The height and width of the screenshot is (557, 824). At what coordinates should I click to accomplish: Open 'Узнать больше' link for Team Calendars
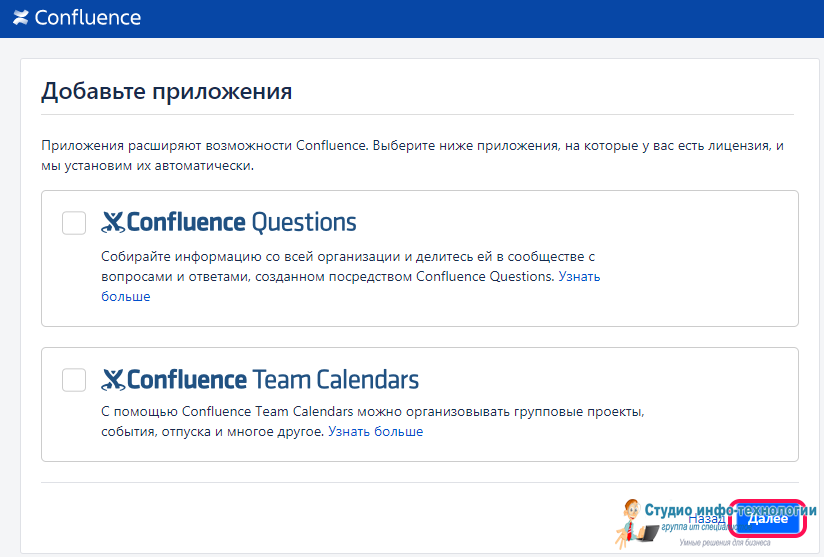(375, 432)
